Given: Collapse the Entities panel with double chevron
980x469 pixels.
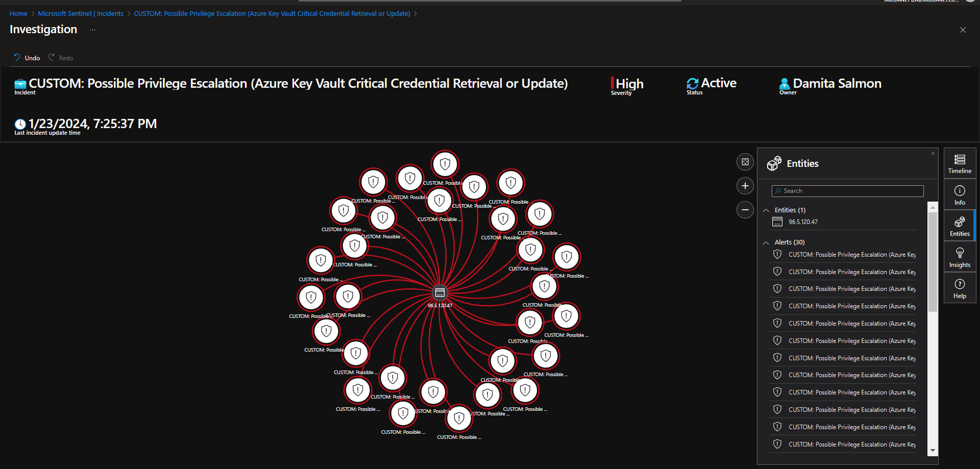Looking at the screenshot, I should click(933, 154).
